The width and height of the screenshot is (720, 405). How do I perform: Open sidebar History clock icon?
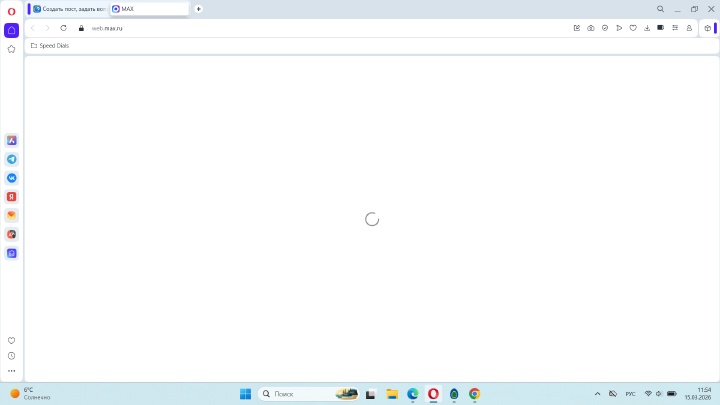[x=12, y=355]
